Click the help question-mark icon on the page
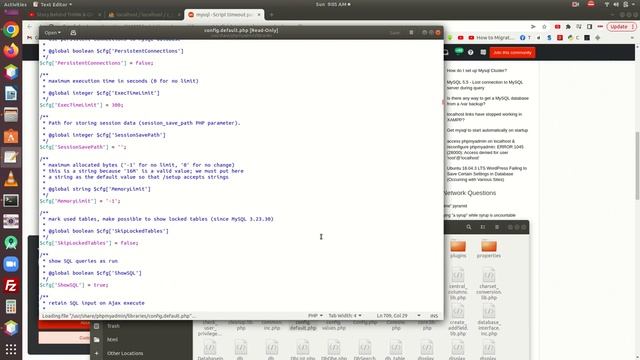This screenshot has height=360, width=640. pyautogui.click(x=471, y=52)
